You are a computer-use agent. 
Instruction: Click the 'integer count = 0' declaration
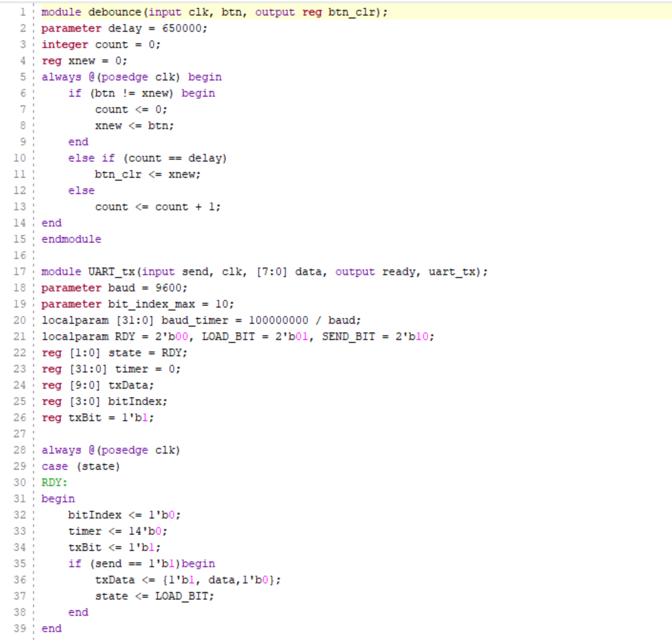[101, 45]
